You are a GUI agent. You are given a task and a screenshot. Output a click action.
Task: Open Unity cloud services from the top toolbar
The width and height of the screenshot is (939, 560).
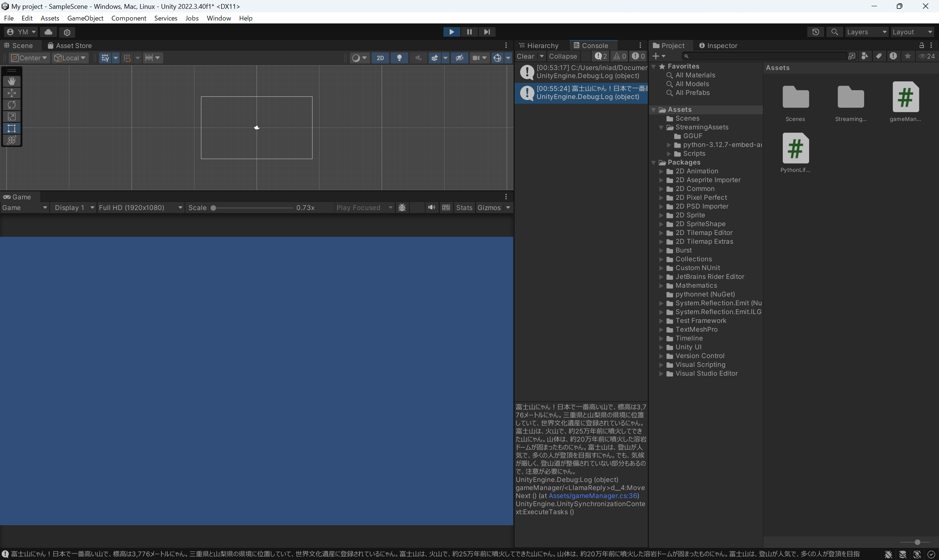tap(48, 32)
